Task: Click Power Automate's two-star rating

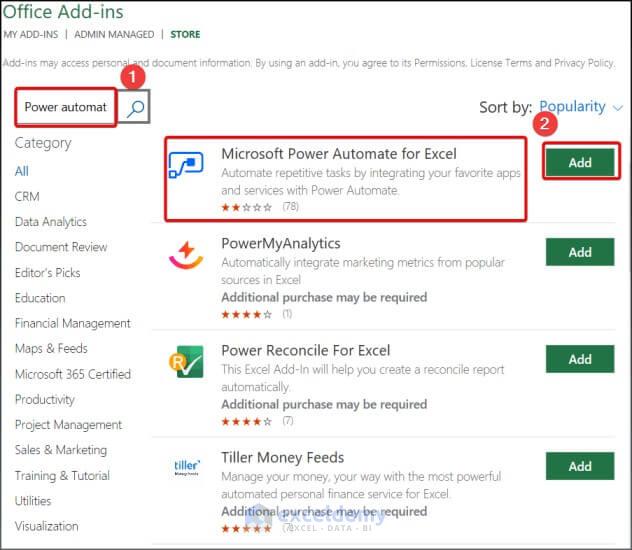Action: 246,207
